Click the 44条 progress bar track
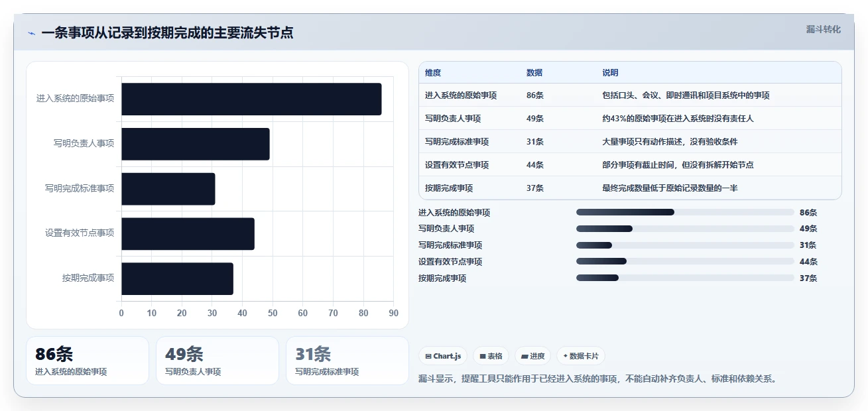 tap(685, 261)
